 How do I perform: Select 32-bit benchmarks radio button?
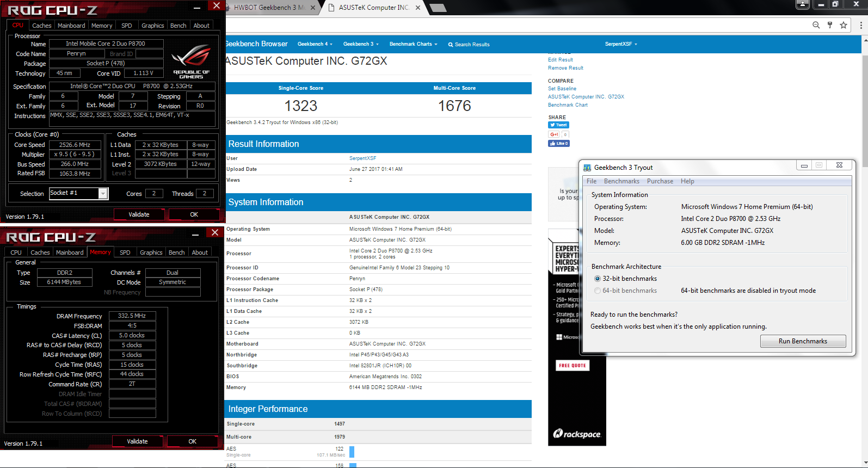[598, 279]
